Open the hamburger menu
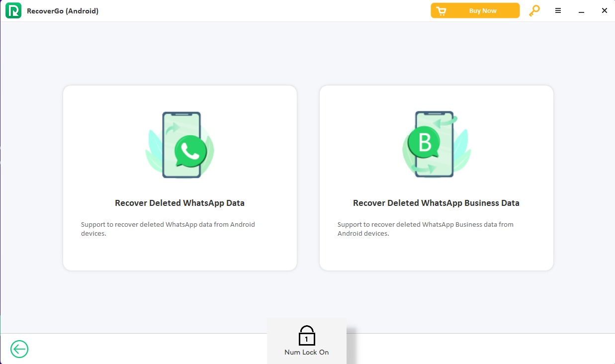615x364 pixels. click(x=558, y=10)
